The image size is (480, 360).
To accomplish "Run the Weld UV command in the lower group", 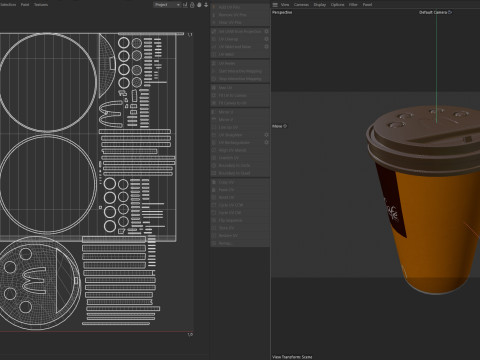I will pos(240,197).
